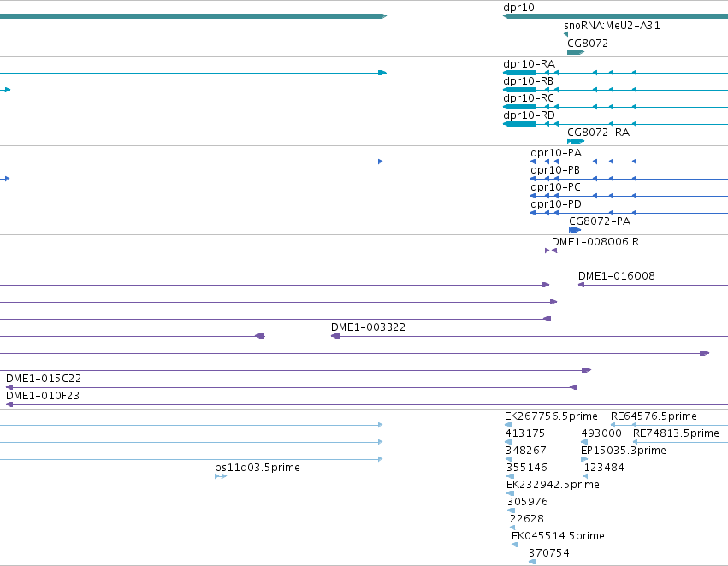
Task: Click the EP15035.3prime EST label
Action: pyautogui.click(x=623, y=451)
